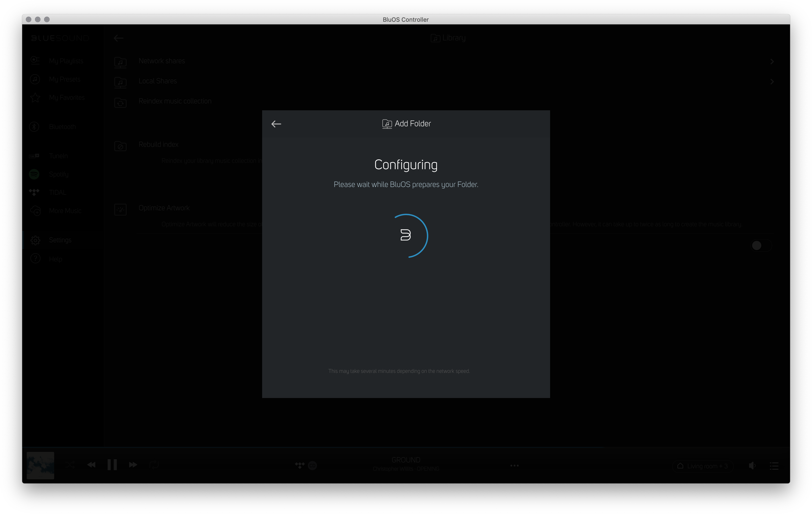
Task: Select Rebuild index
Action: (x=158, y=145)
